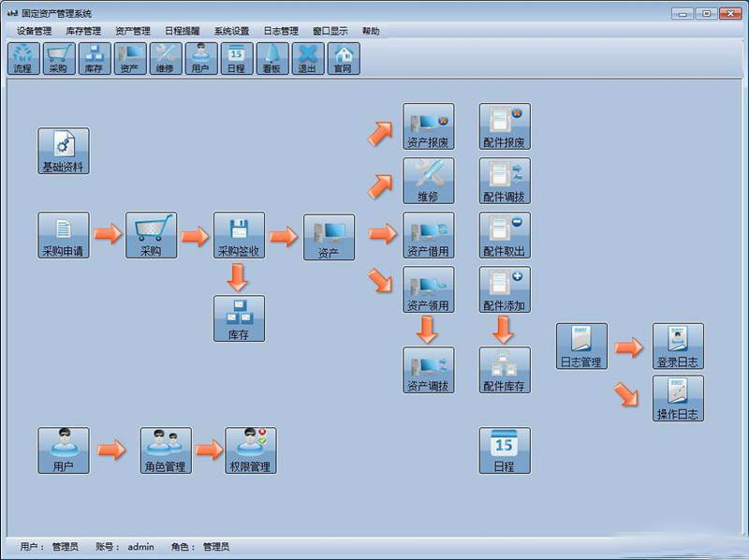This screenshot has width=749, height=560.
Task: Open the 维修 icon in the flow diagram
Action: [x=429, y=181]
